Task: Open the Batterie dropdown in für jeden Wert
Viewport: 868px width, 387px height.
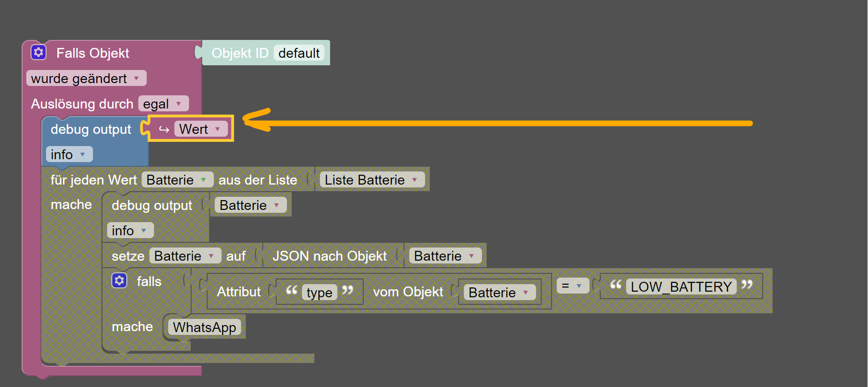Action: coord(178,180)
